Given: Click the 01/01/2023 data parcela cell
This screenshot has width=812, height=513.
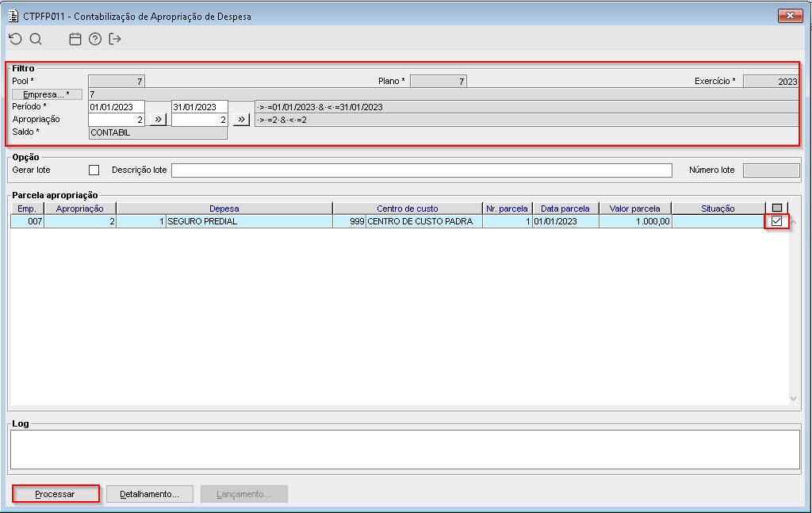Looking at the screenshot, I should click(x=565, y=221).
